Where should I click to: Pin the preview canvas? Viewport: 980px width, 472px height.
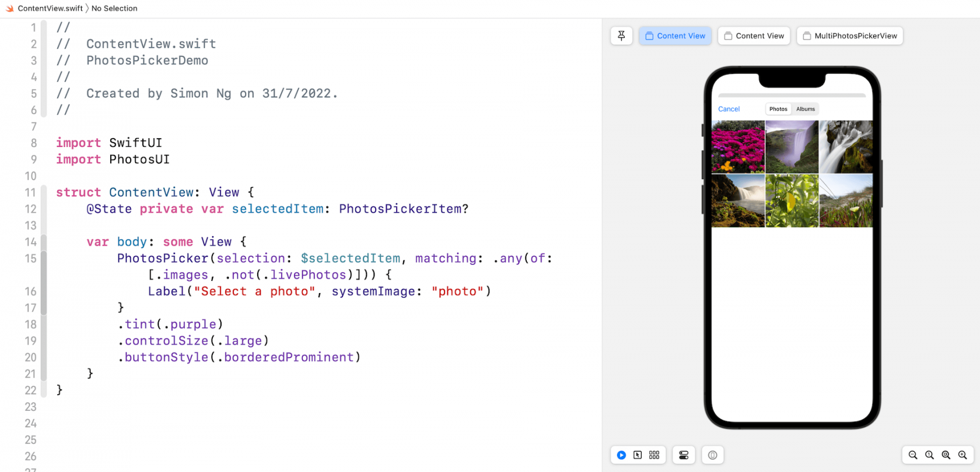click(621, 36)
